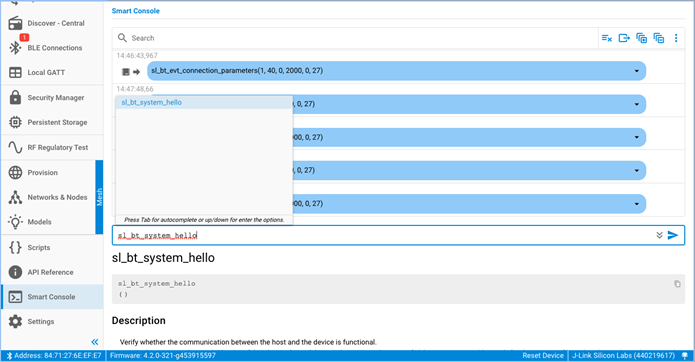Screen dimensions: 695x362
Task: Click the timestamp 14:47:48,66
Action: pos(135,89)
